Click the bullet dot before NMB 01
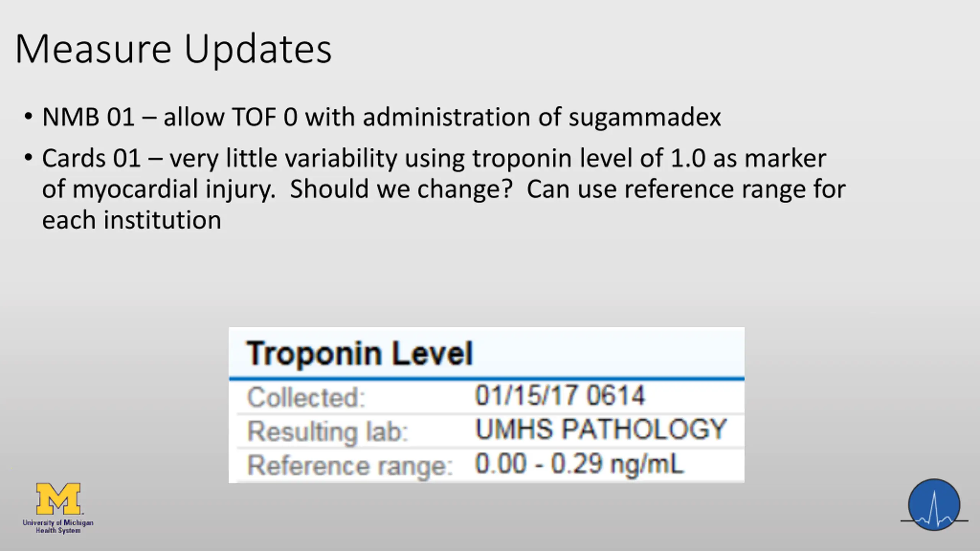This screenshot has width=980, height=551. tap(28, 116)
